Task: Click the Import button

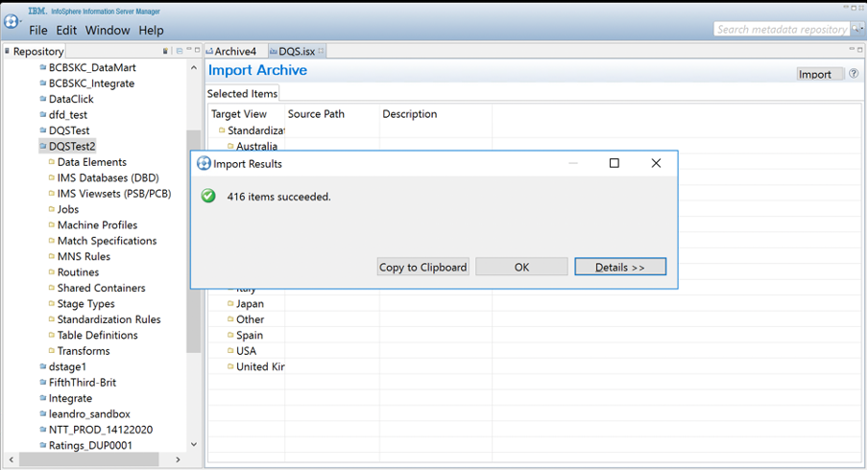Action: pos(815,75)
